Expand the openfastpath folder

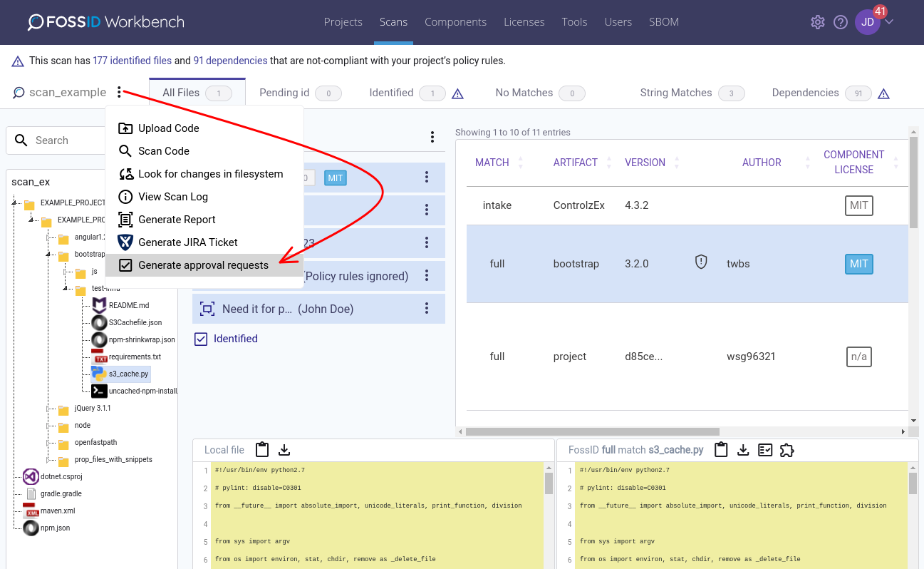[48, 443]
